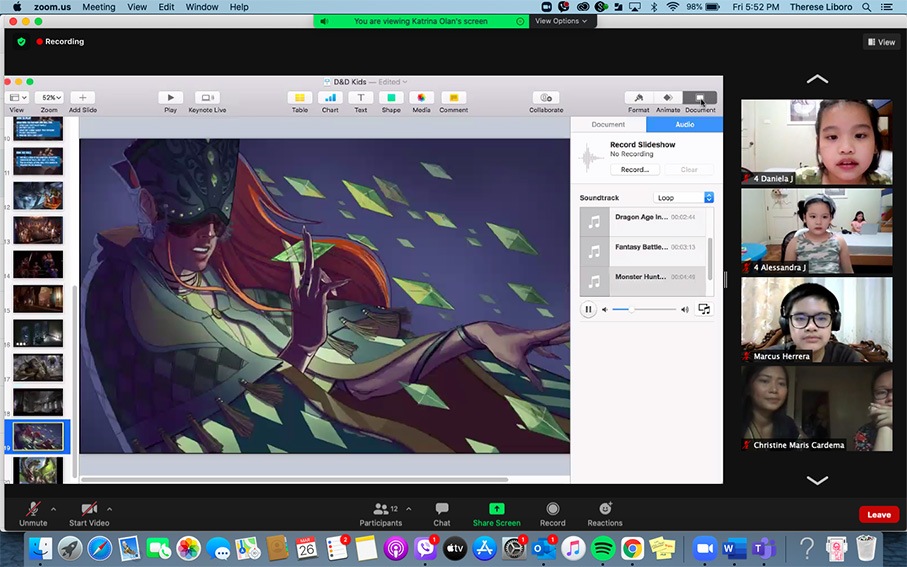Expand audio options arrow beside Unmute
Image resolution: width=907 pixels, height=567 pixels.
tap(54, 509)
